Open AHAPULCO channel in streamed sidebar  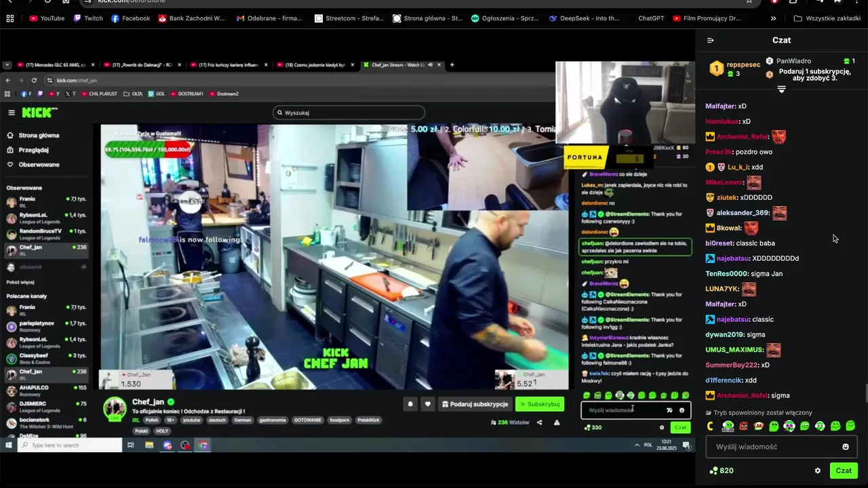pyautogui.click(x=46, y=390)
